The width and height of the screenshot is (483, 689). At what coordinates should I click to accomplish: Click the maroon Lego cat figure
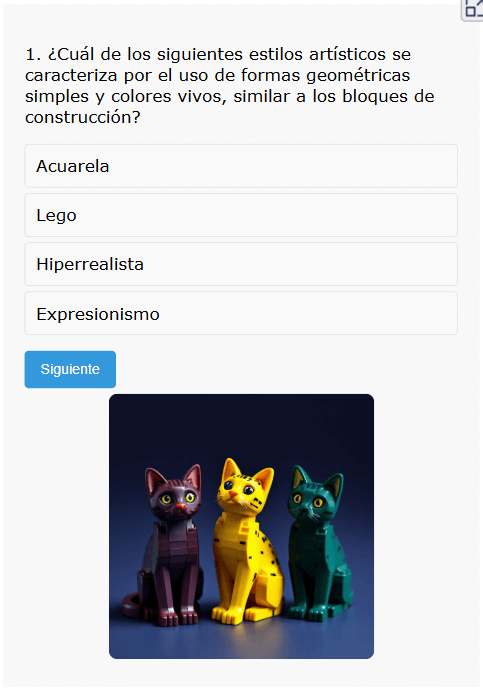coord(169,545)
